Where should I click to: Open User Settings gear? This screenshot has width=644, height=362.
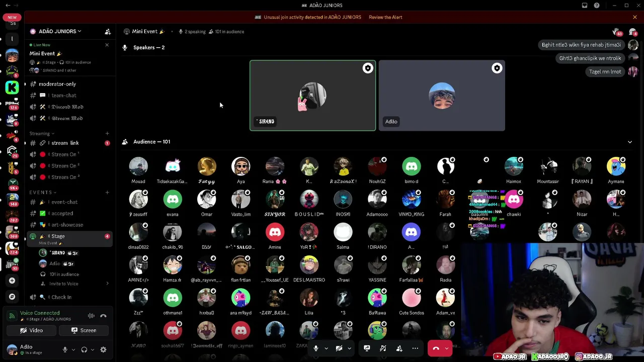(x=103, y=350)
